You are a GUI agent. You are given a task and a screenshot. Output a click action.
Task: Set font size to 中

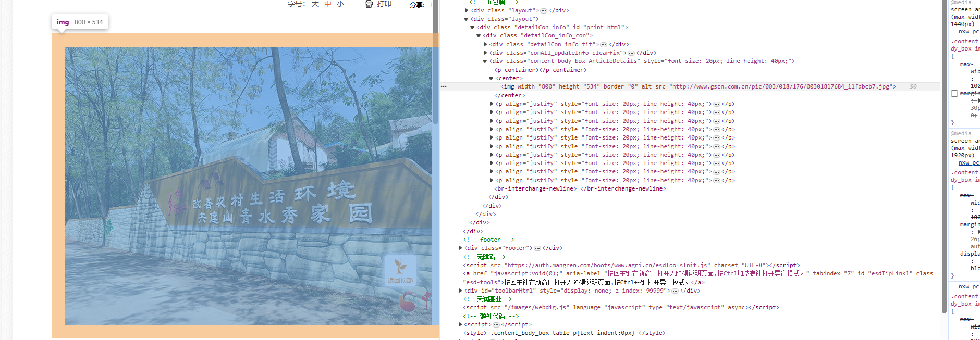point(328,4)
